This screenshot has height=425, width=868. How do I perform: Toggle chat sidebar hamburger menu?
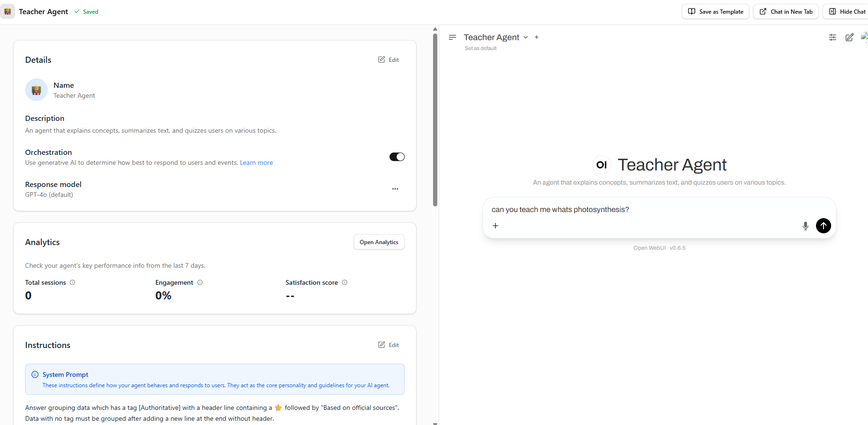tap(452, 37)
